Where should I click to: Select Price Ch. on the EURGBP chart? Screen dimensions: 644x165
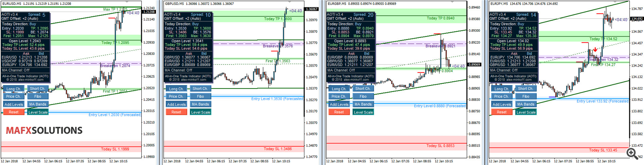(x=339, y=97)
